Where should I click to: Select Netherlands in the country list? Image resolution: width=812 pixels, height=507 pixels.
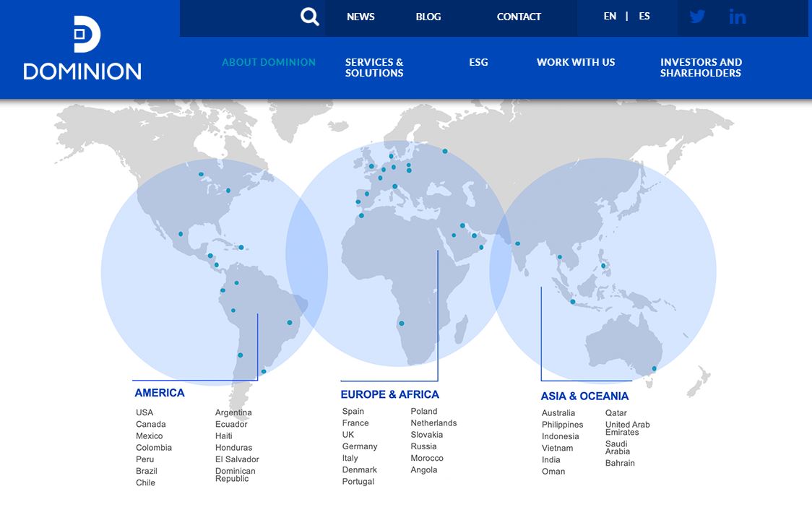click(x=434, y=423)
